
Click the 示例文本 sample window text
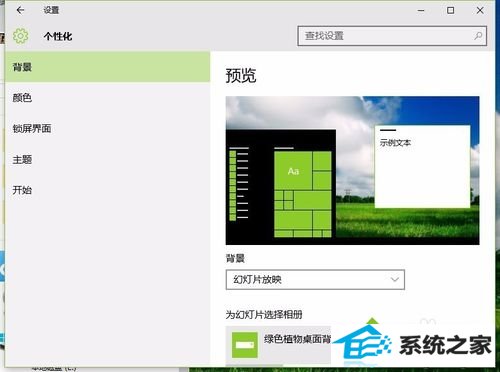(x=395, y=143)
